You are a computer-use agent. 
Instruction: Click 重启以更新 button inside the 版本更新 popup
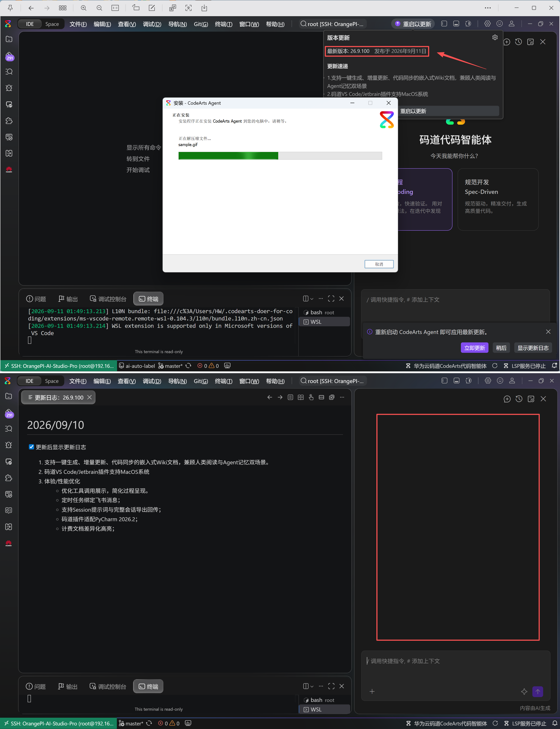pyautogui.click(x=449, y=111)
